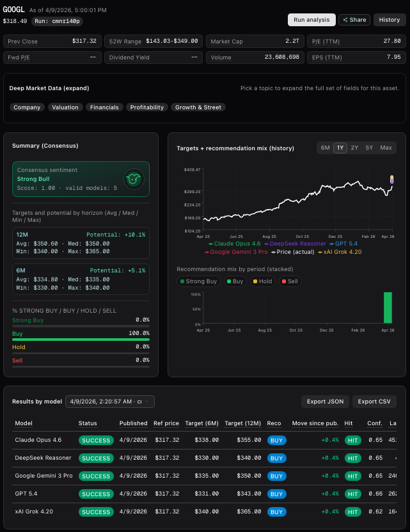Screen dimensions: 410x532
Task: Click the $365.00 target for xAI Grok
Action: point(249,512)
